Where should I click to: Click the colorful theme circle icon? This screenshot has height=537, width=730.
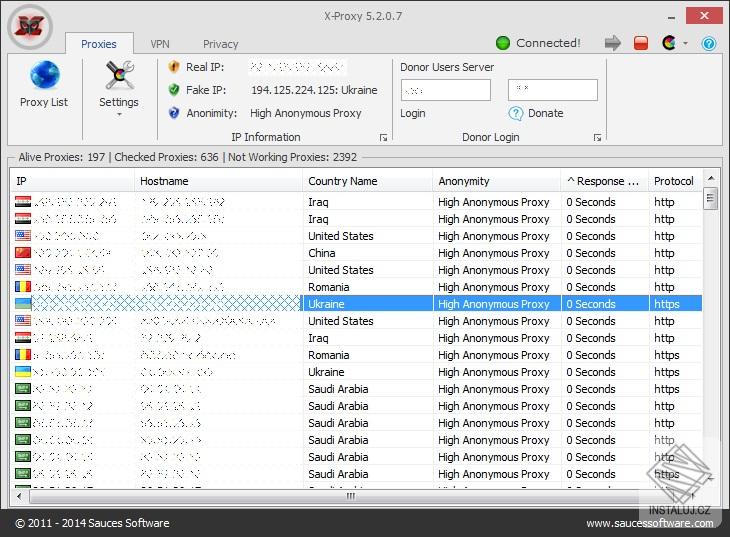coord(669,43)
